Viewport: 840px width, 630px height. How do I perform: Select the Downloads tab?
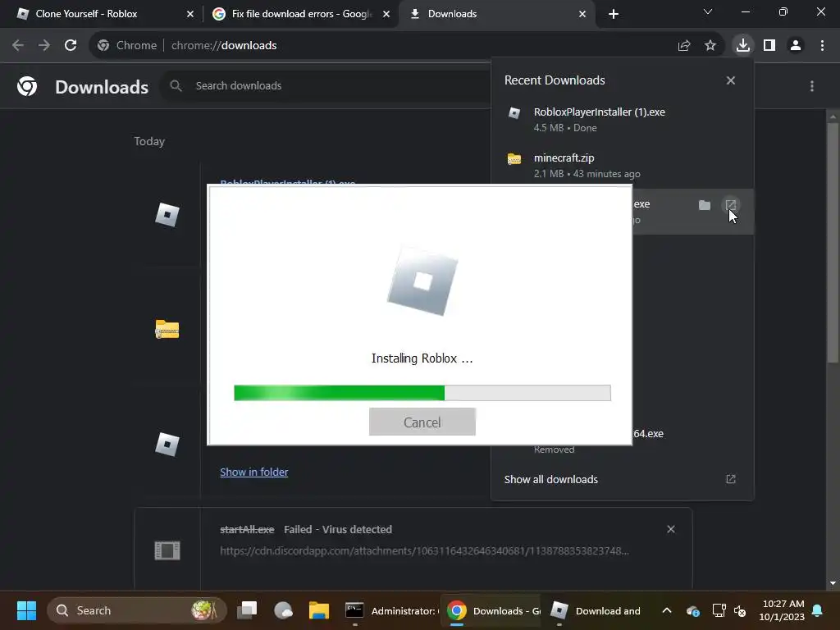(495, 14)
